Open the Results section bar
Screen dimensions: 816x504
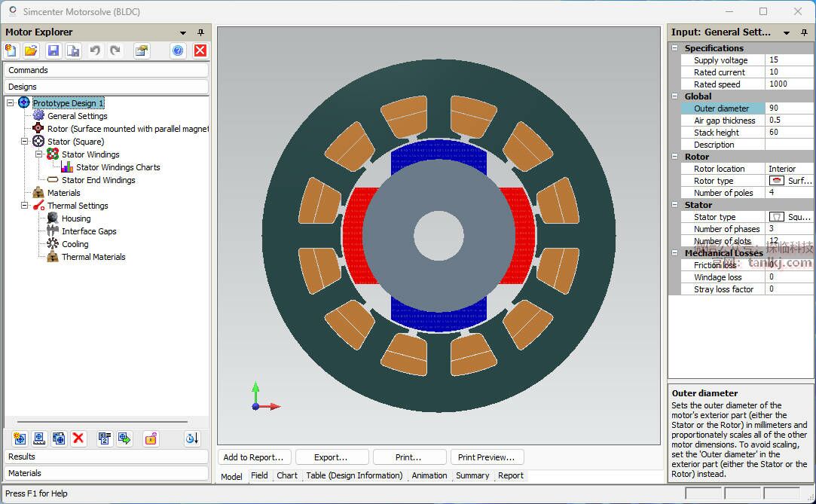coord(106,456)
